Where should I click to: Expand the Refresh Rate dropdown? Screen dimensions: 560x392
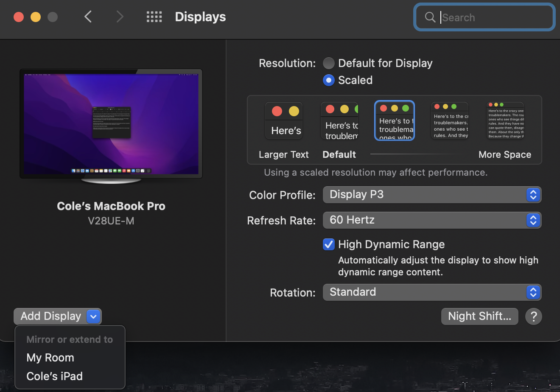(432, 220)
